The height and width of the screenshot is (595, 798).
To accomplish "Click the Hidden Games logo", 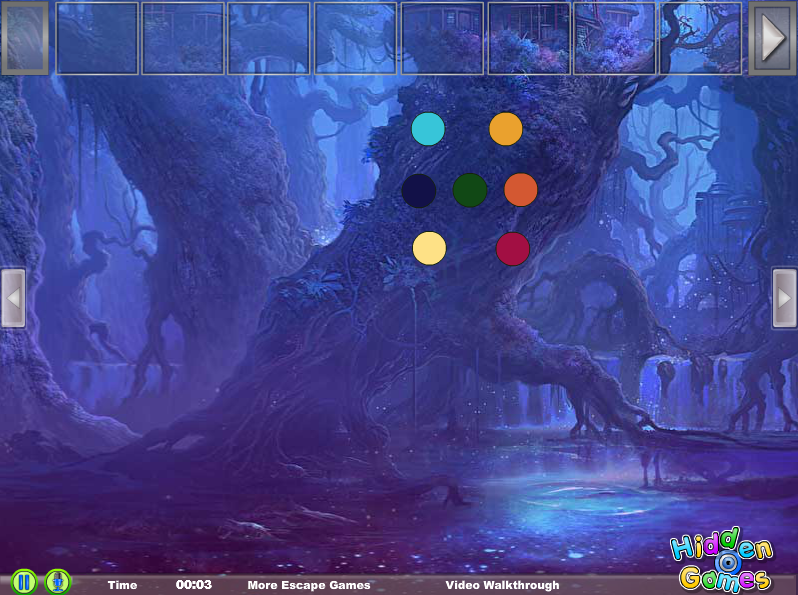I will [x=721, y=559].
